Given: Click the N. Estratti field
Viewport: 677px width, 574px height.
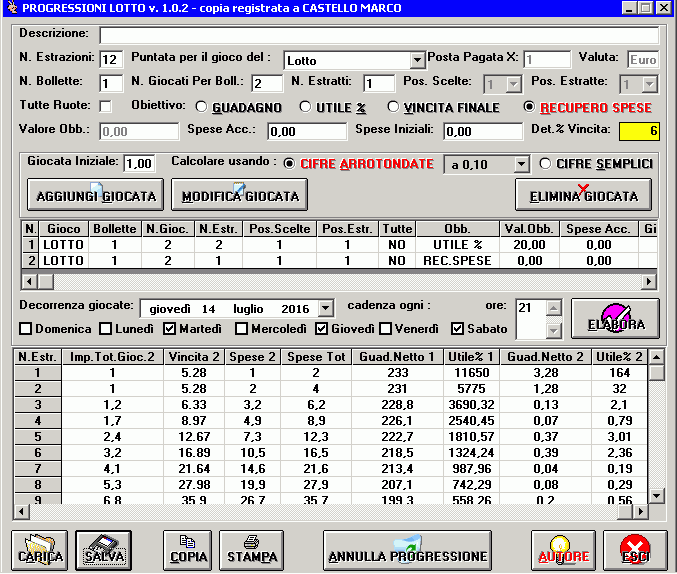Looking at the screenshot, I should (379, 83).
